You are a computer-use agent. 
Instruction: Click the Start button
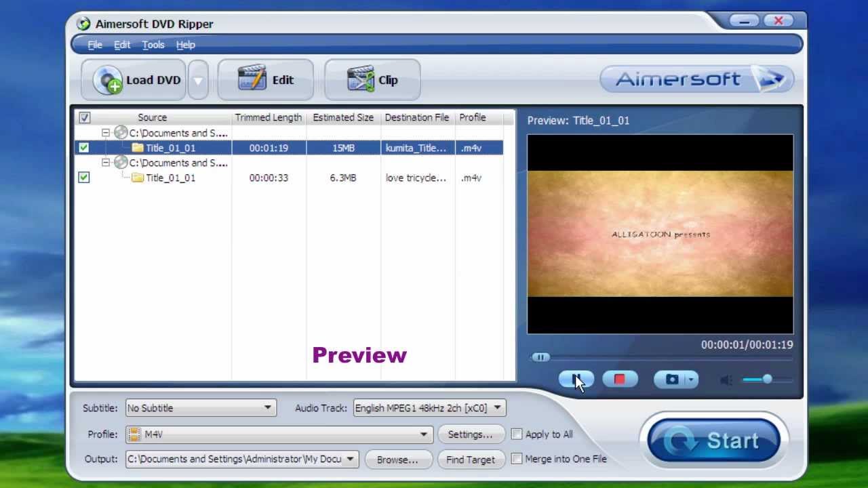(713, 441)
